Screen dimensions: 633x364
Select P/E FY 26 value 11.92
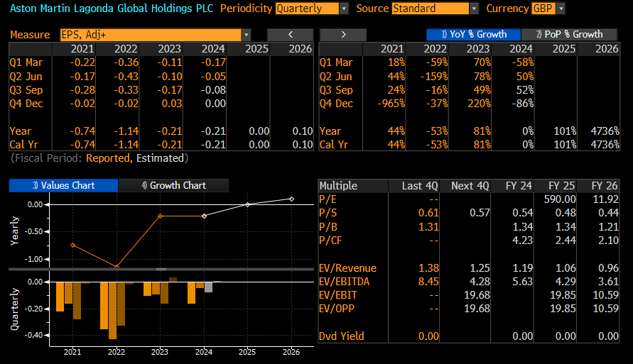606,199
